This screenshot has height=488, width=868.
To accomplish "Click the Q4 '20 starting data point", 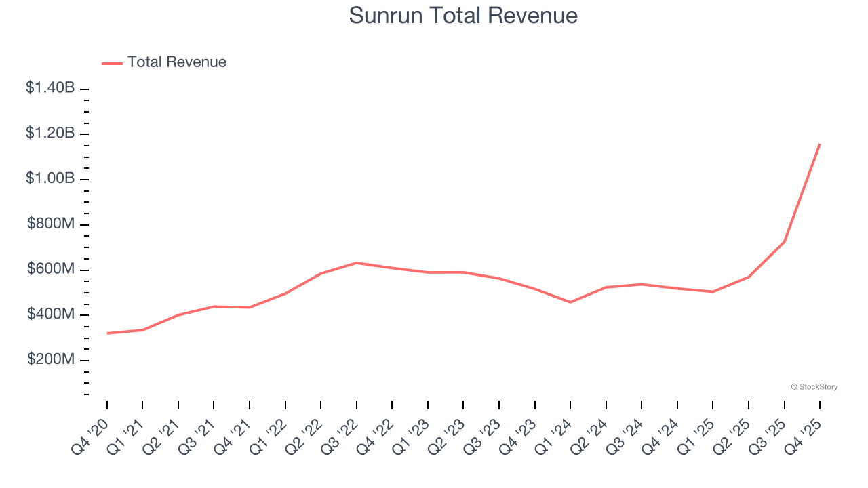I will (x=107, y=333).
